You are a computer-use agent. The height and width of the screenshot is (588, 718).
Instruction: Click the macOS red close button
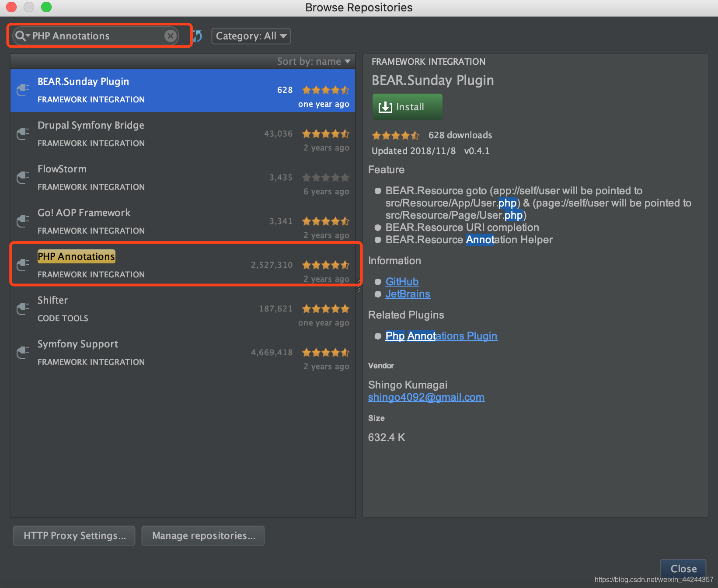pyautogui.click(x=11, y=7)
